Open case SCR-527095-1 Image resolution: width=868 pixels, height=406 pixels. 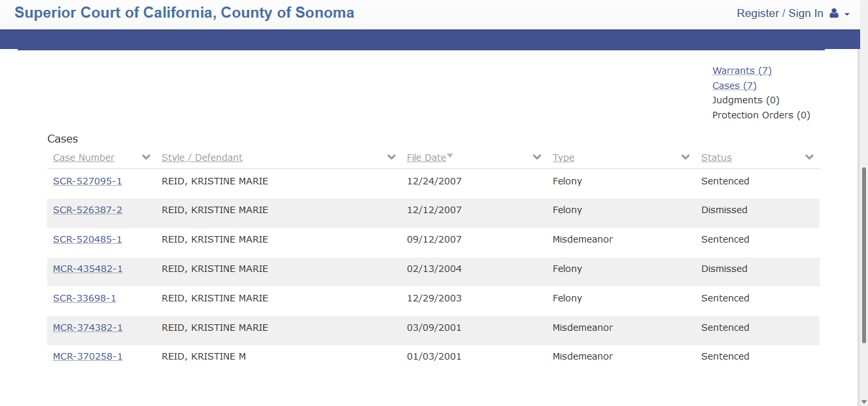[87, 181]
